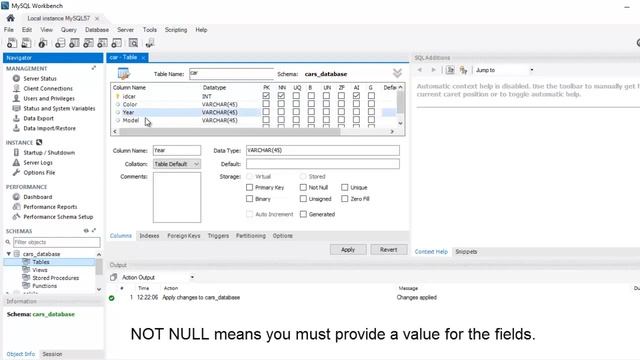Click the Server Status icon

tap(16, 78)
